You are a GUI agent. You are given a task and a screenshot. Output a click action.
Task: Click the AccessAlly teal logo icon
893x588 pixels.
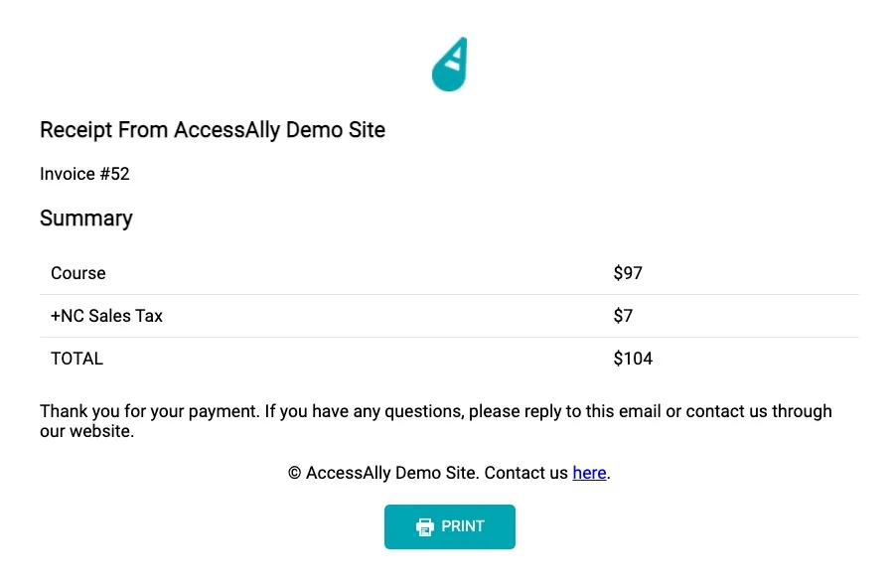449,63
